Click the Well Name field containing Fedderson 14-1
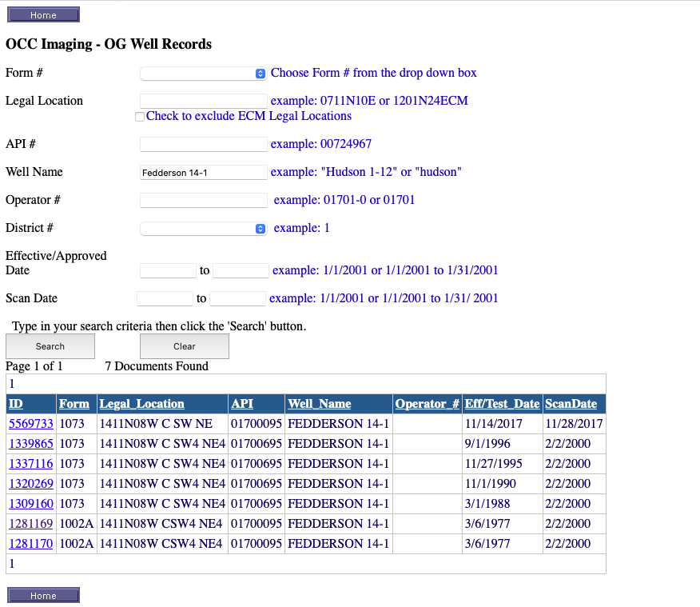The image size is (700, 607). tap(204, 173)
